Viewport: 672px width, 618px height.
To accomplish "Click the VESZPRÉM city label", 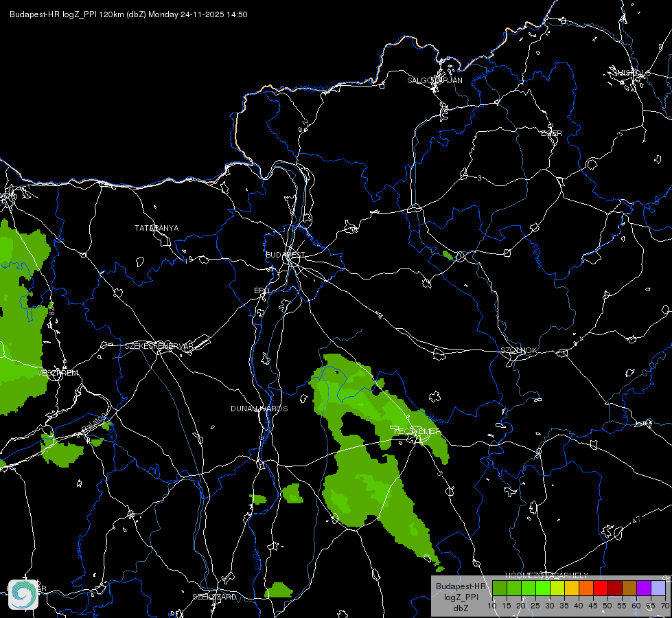I will coord(58,373).
